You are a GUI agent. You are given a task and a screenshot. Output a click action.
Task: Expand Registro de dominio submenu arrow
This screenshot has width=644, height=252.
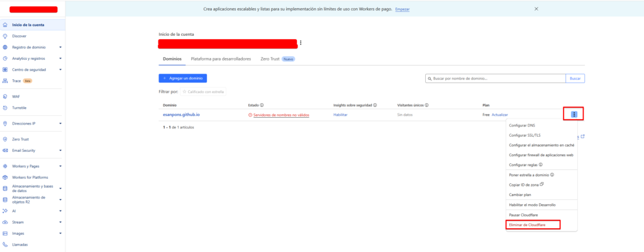(60, 47)
